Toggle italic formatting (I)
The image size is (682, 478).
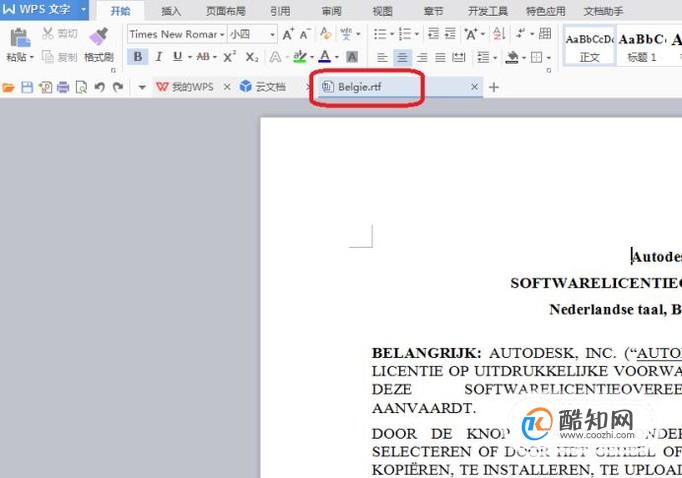coord(159,57)
